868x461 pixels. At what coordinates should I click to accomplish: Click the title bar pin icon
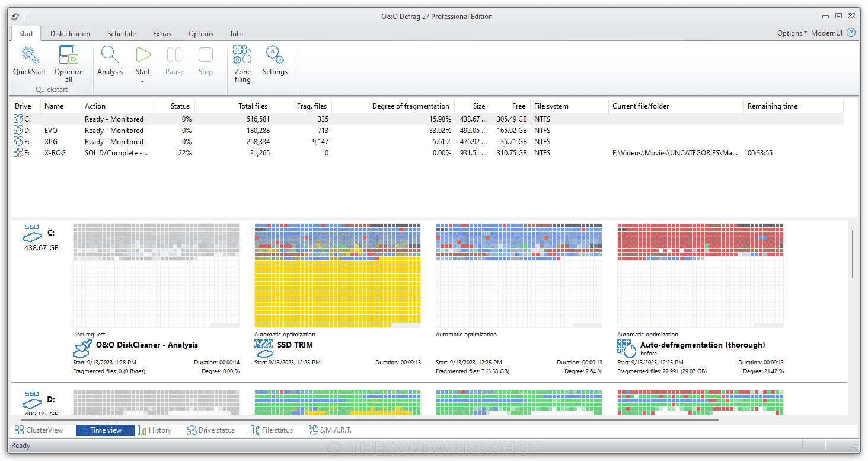pyautogui.click(x=15, y=17)
